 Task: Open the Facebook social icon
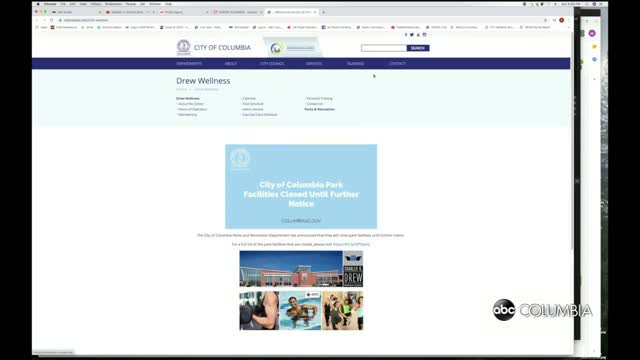tap(406, 35)
